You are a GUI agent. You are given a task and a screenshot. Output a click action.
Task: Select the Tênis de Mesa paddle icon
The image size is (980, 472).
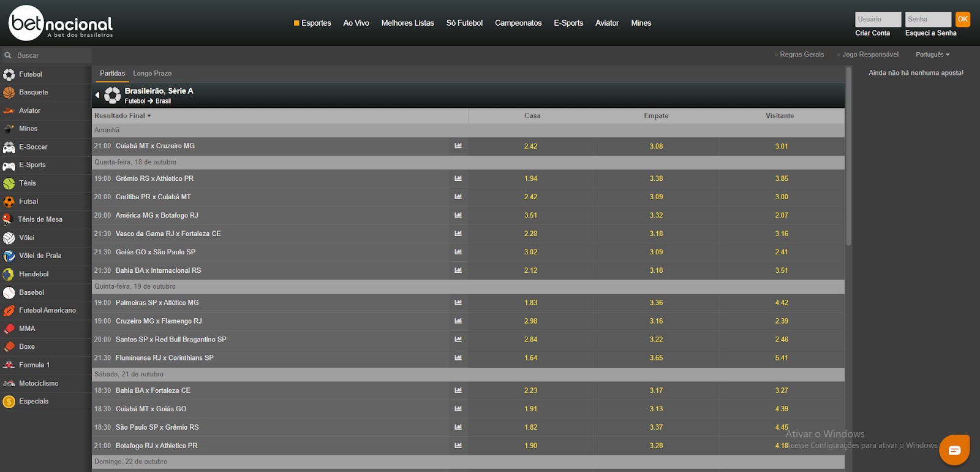point(7,219)
